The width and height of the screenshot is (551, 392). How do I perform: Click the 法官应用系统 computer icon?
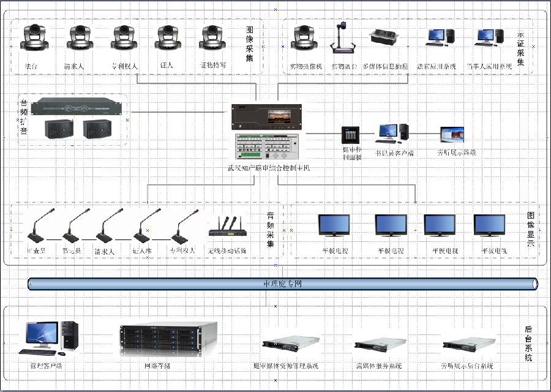pos(440,38)
